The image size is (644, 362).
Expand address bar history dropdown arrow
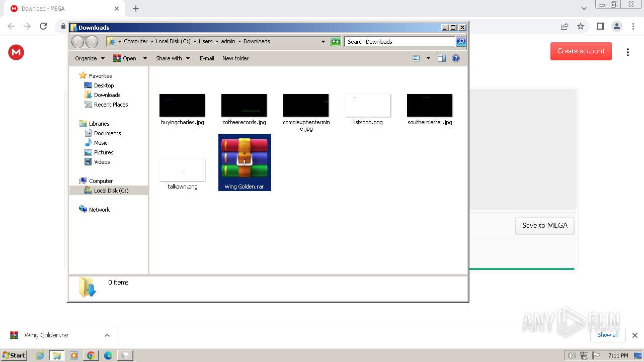point(323,42)
